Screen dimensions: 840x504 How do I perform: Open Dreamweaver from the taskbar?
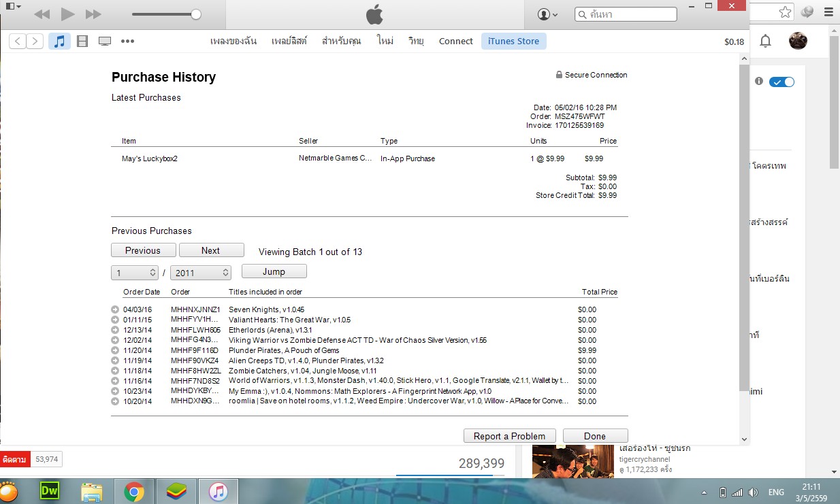[x=51, y=491]
